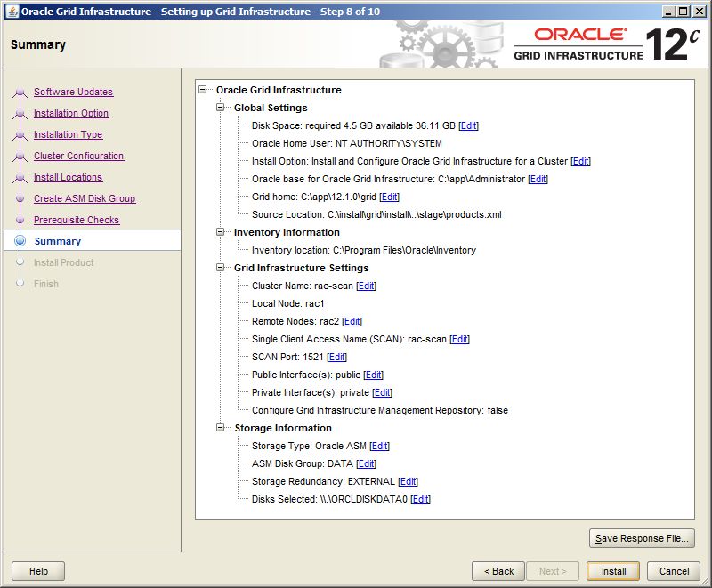Go to Software Updates step
This screenshot has width=712, height=588.
pos(73,92)
